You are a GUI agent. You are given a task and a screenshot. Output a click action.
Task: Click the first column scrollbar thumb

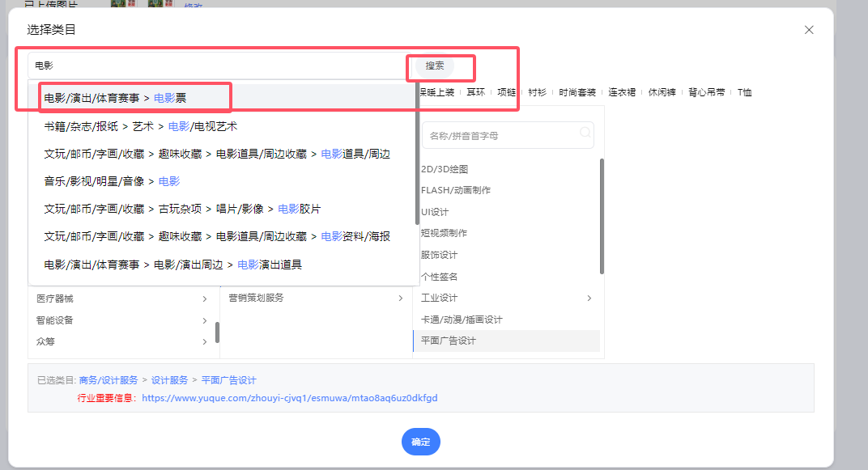[217, 332]
